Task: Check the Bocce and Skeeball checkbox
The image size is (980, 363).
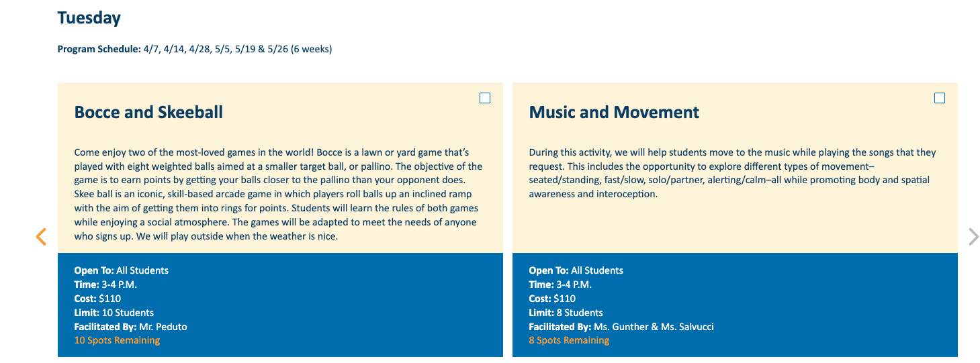Action: pos(485,98)
